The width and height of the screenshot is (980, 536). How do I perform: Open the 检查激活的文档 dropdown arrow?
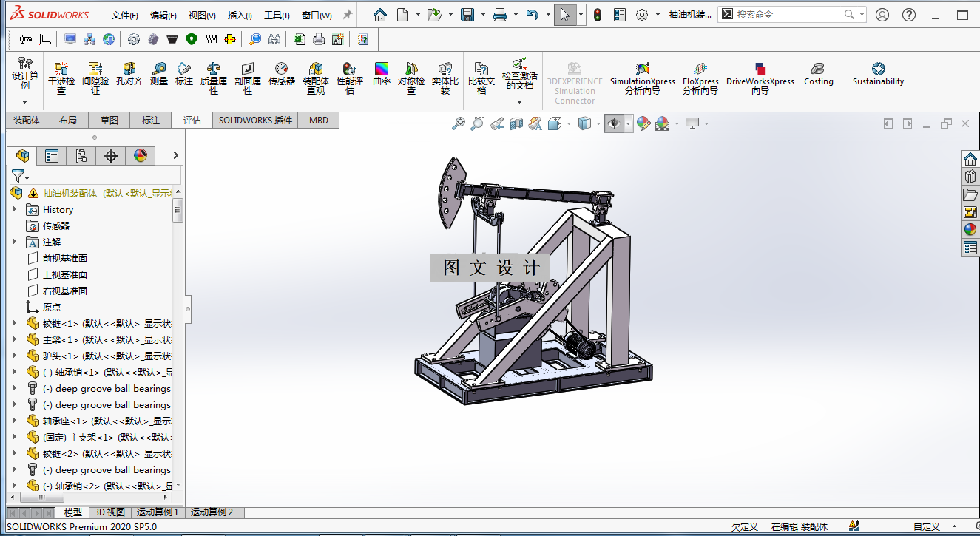(520, 103)
